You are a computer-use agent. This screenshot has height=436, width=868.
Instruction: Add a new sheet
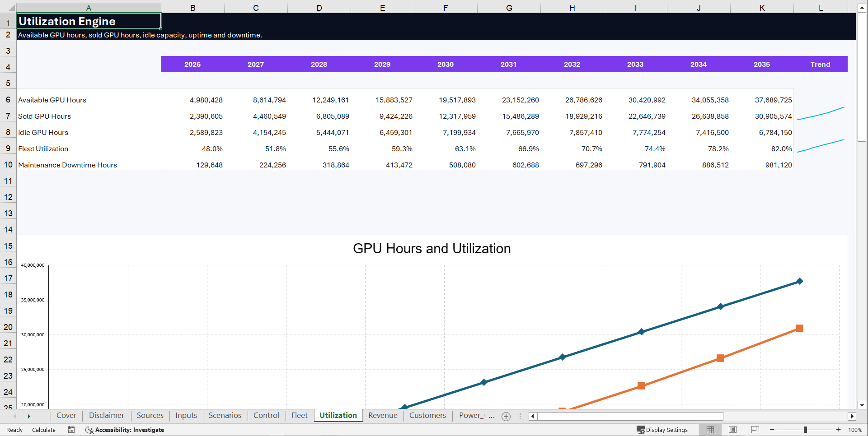(506, 417)
